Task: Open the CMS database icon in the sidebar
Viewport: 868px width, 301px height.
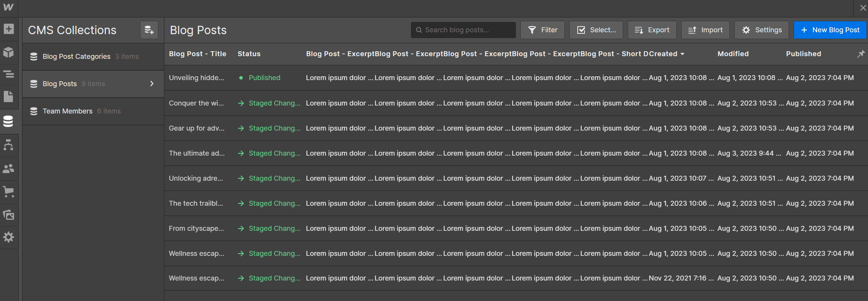Action: click(x=8, y=121)
